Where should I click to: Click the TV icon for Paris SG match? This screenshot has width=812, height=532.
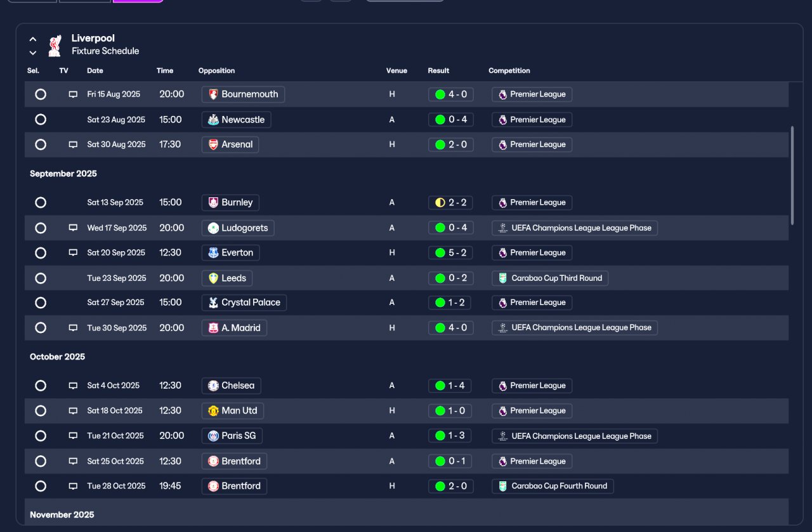[73, 436]
